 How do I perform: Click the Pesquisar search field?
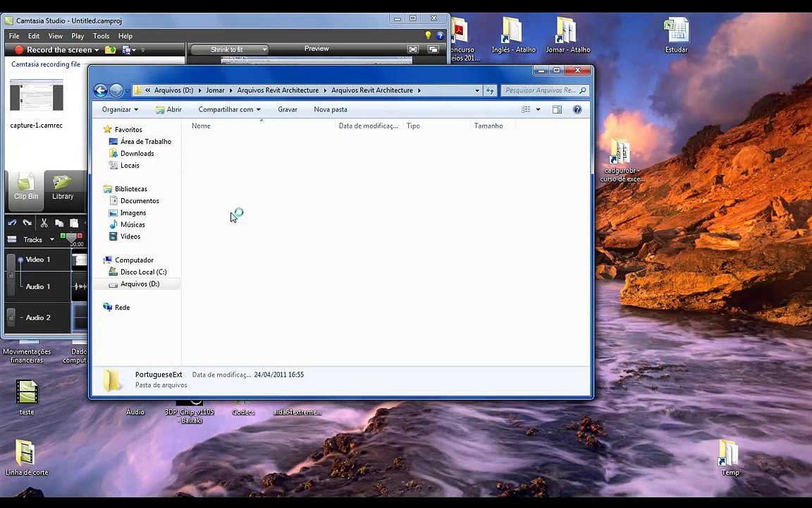545,90
